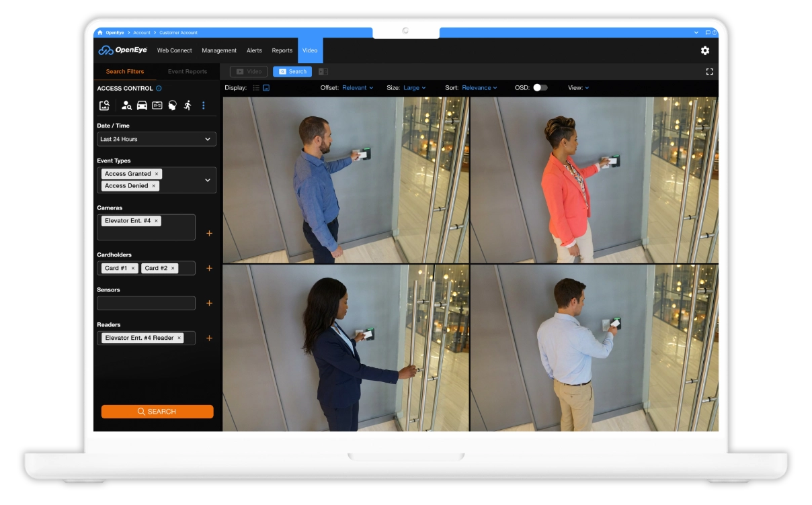This screenshot has width=812, height=505.
Task: Click the Customer Account breadcrumb link
Action: (178, 32)
